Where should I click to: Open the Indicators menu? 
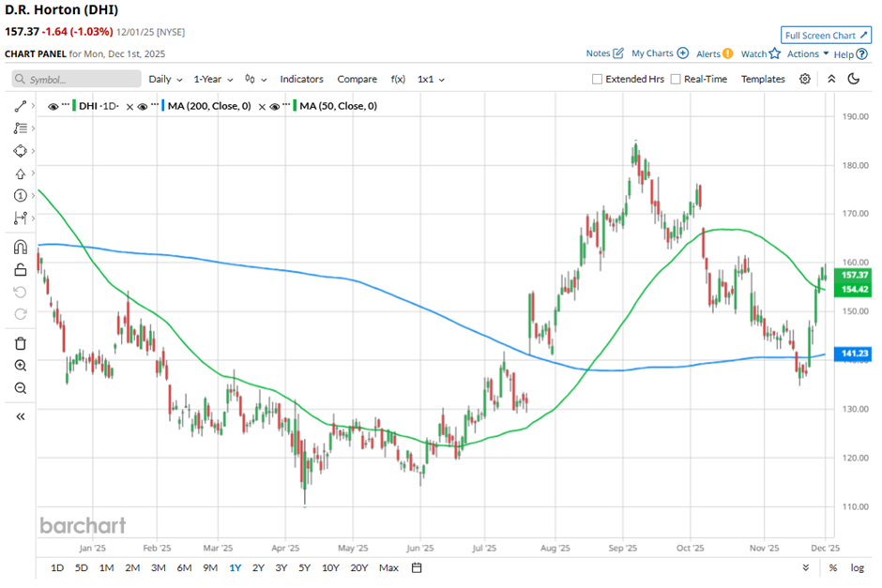pos(301,80)
